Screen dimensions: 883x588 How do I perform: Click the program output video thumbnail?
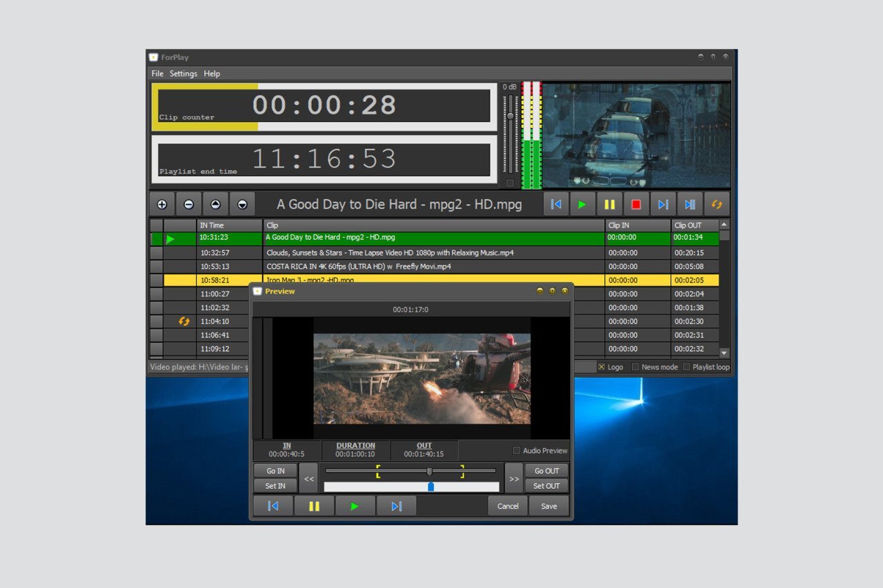click(x=636, y=135)
